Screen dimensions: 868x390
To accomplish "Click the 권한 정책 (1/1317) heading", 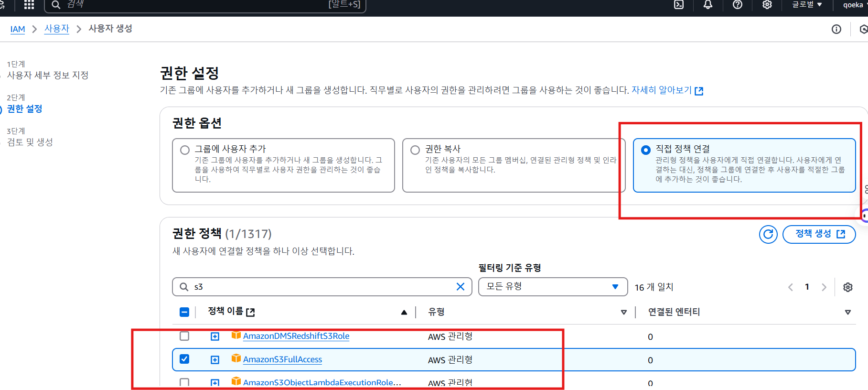I will point(222,234).
